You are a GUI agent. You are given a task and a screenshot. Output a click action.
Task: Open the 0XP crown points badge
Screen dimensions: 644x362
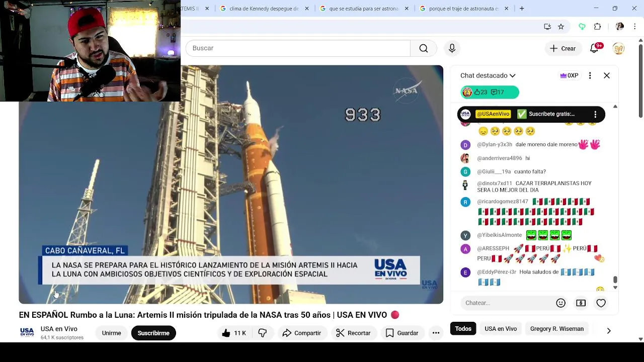pos(569,75)
